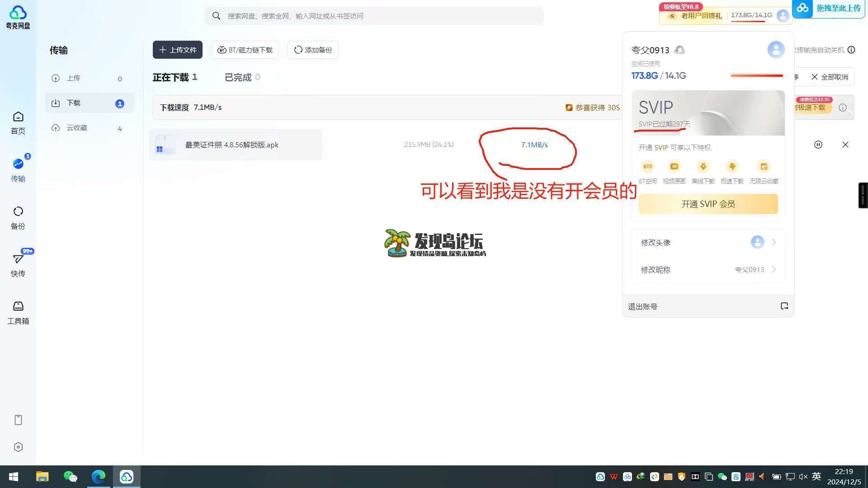Pause the 最美证件照 apk download
Screen dimensions: 868x488
coord(818,145)
